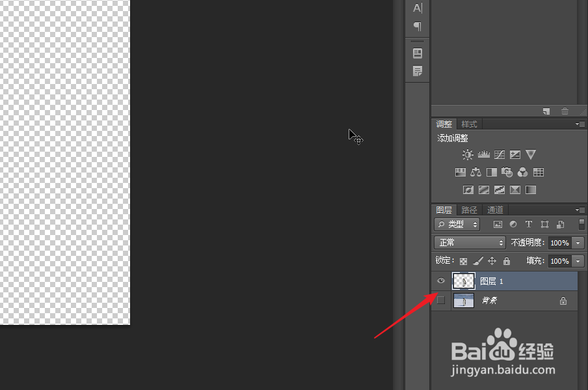The width and height of the screenshot is (588, 390).
Task: Filter layers by adjustment layers
Action: (513, 224)
